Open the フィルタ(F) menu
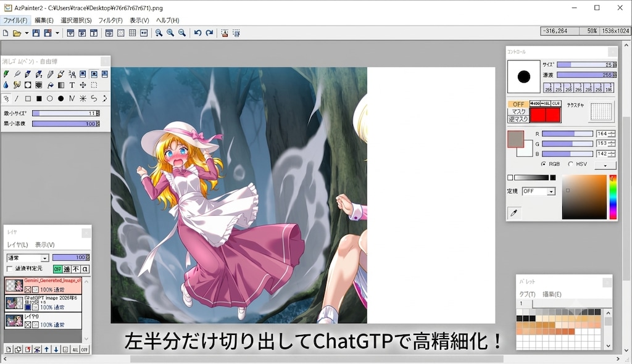 coord(110,20)
